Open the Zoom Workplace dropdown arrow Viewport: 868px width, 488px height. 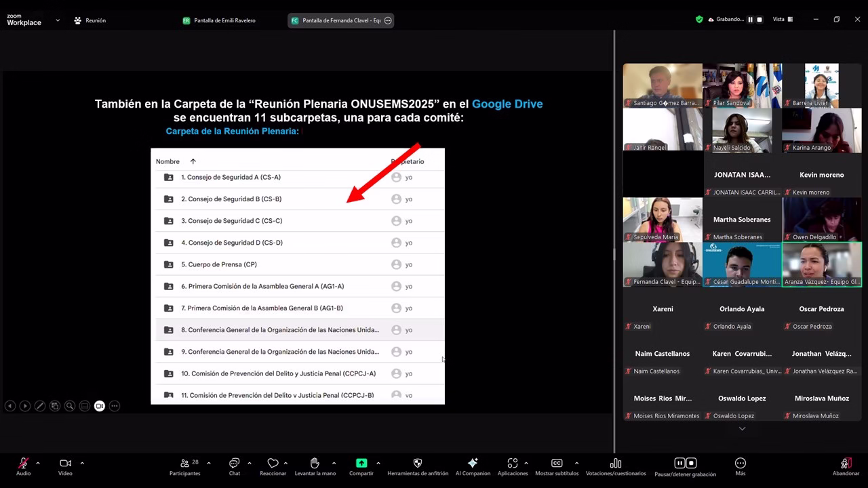coord(58,20)
